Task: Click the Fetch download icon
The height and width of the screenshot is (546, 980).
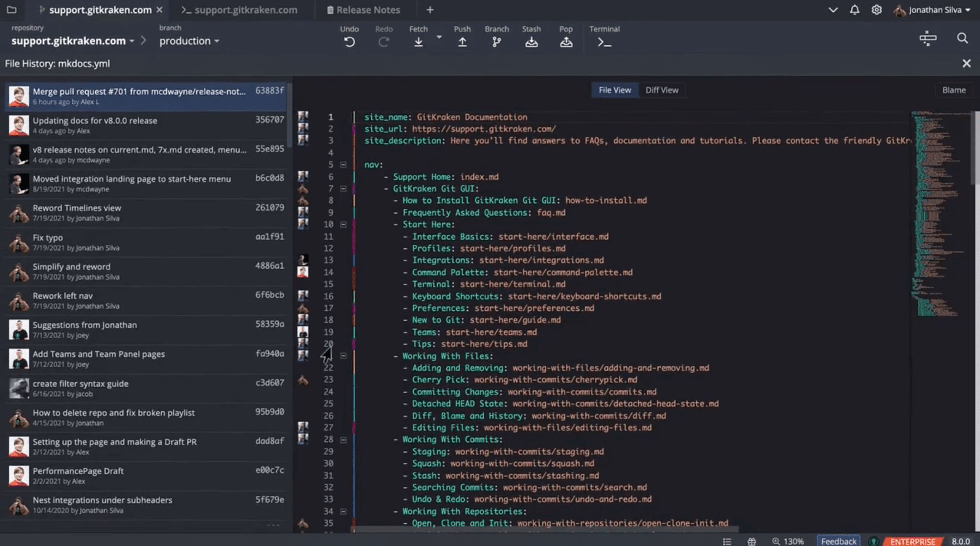Action: pyautogui.click(x=418, y=42)
